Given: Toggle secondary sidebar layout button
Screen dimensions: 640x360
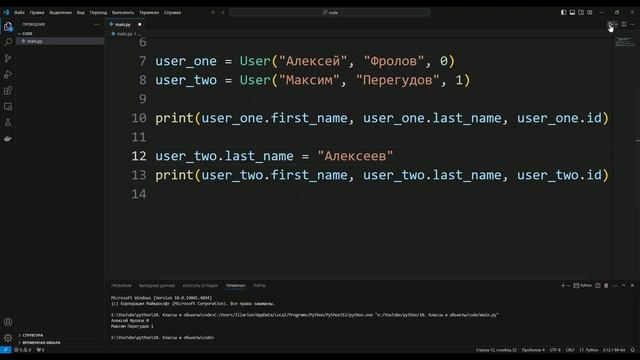Looking at the screenshot, I should click(581, 13).
